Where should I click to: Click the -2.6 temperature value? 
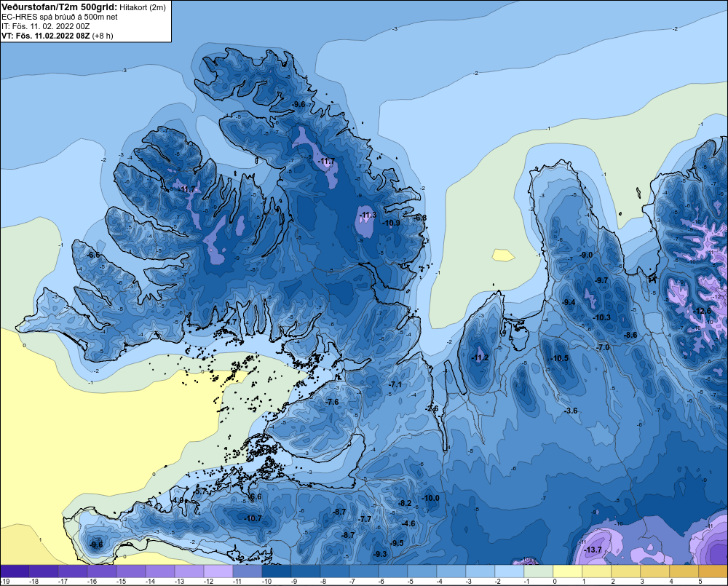pos(432,408)
